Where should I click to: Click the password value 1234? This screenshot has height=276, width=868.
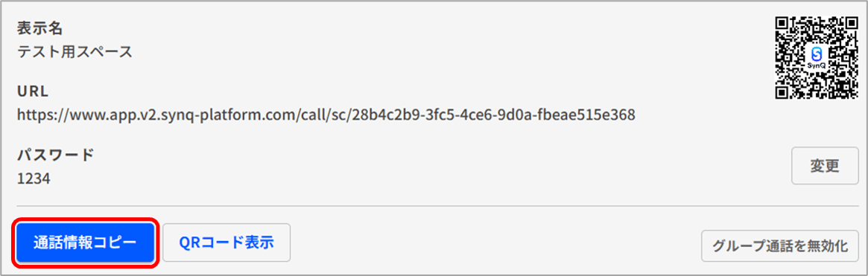(34, 179)
